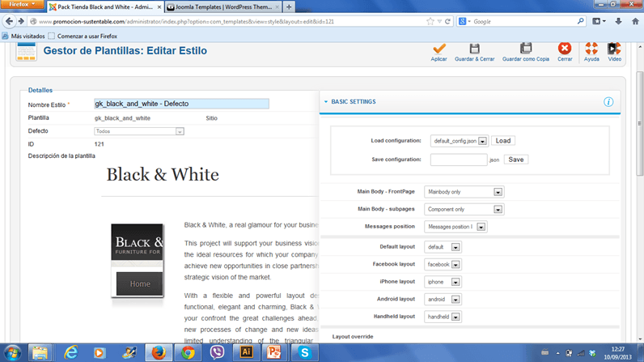Open the Defecto 'Todos' dropdown
The width and height of the screenshot is (644, 362).
tap(139, 131)
